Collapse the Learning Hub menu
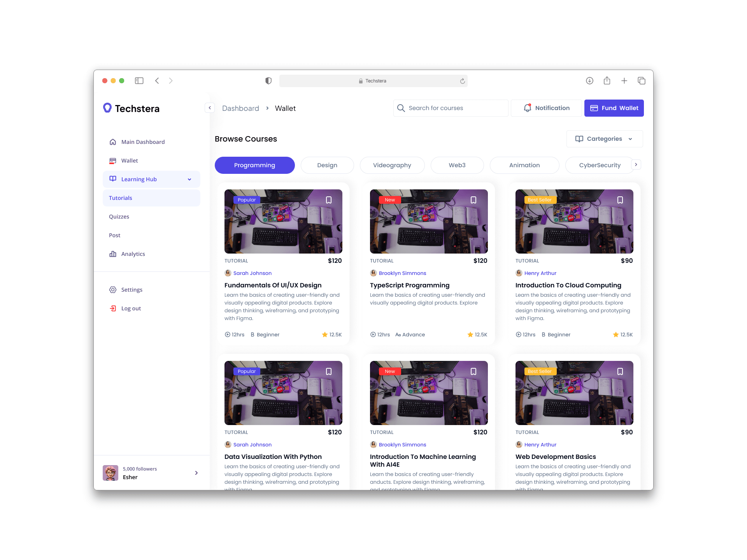This screenshot has width=747, height=560. point(189,179)
